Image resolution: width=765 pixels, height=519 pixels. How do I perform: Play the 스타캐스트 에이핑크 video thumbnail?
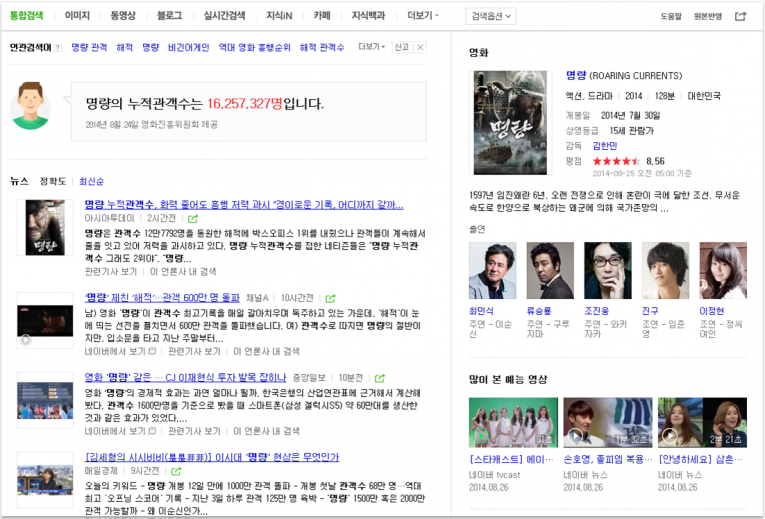point(513,422)
